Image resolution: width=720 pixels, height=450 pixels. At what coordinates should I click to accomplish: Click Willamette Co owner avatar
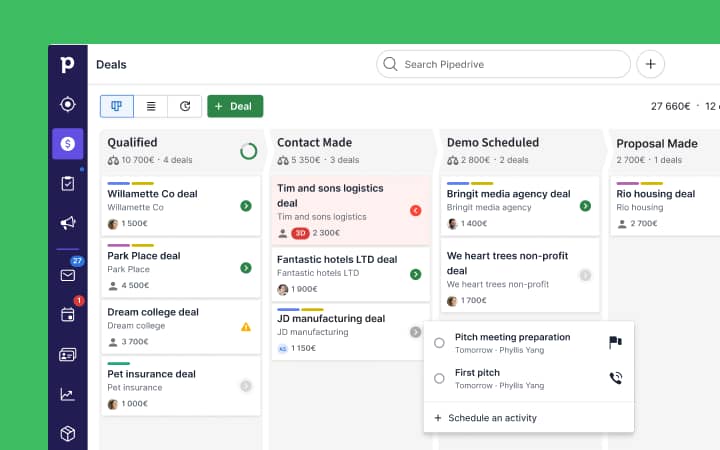click(112, 224)
